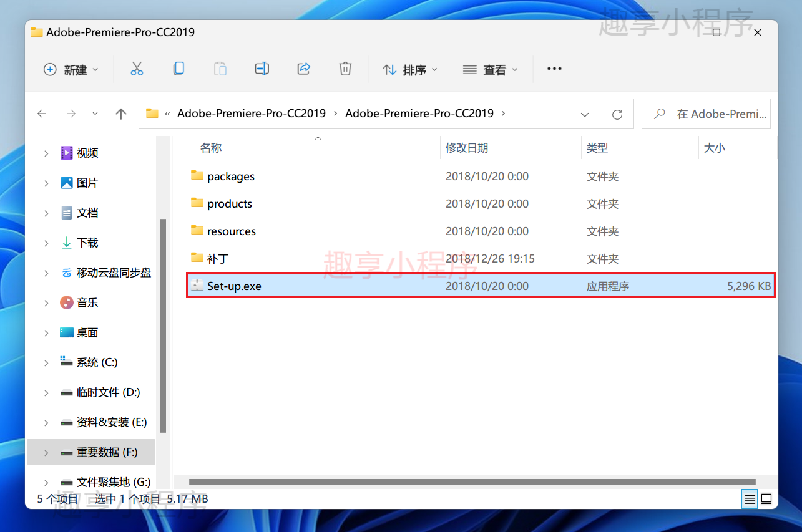
Task: Expand the 系统 (C:) node chevron
Action: point(46,363)
